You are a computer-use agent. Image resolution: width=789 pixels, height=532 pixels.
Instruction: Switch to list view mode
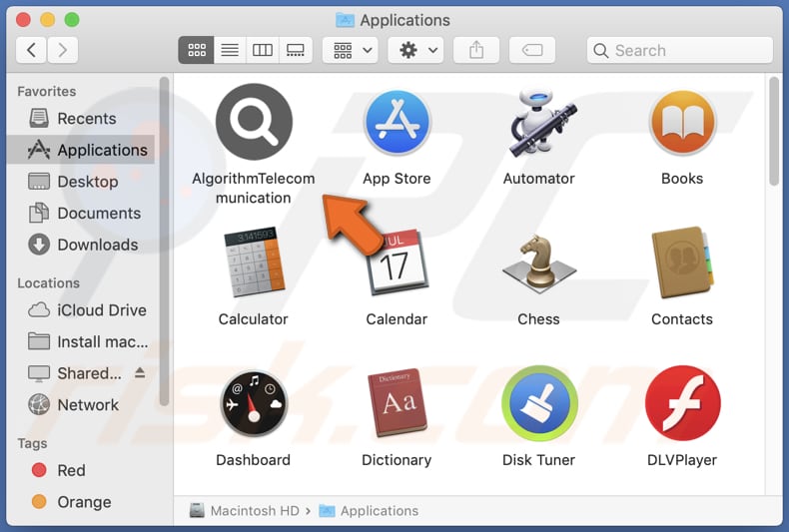[x=230, y=50]
